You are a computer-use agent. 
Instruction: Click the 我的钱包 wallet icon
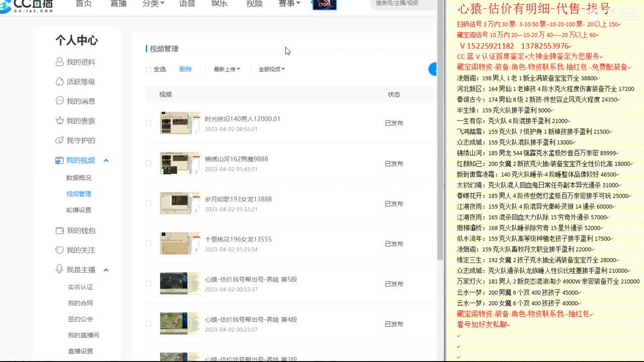coord(59,230)
